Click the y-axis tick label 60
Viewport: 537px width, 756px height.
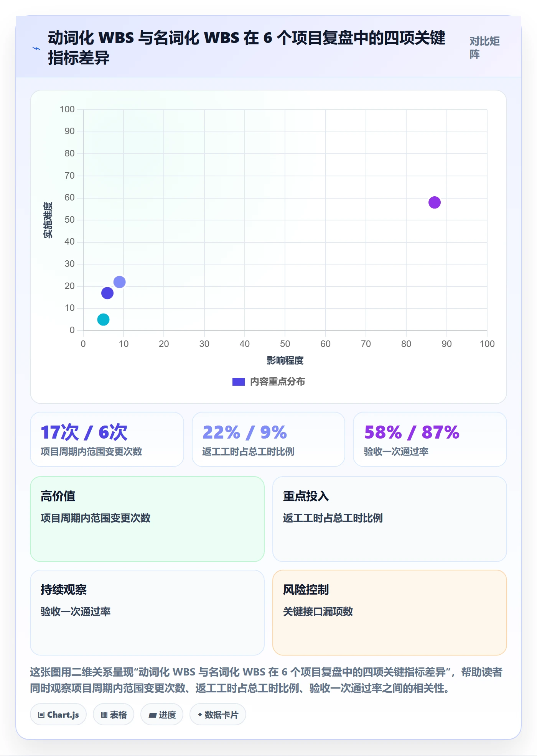pos(69,197)
